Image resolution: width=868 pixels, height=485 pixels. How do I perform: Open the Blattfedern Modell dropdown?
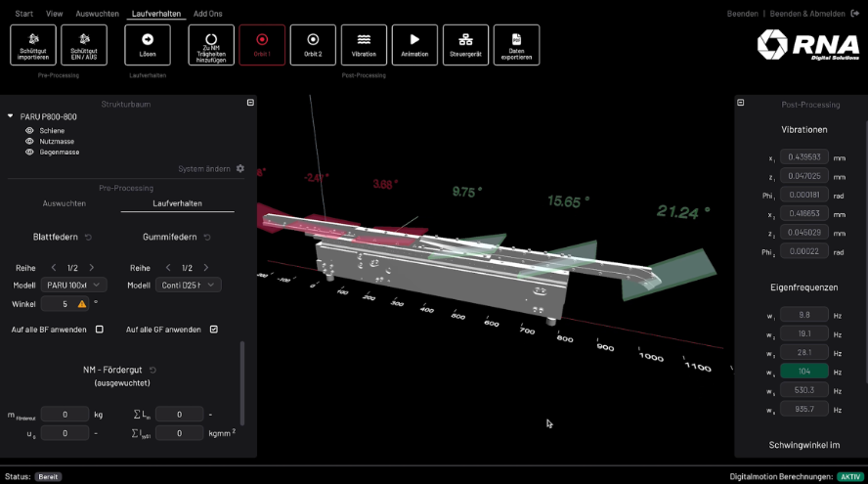pos(73,286)
